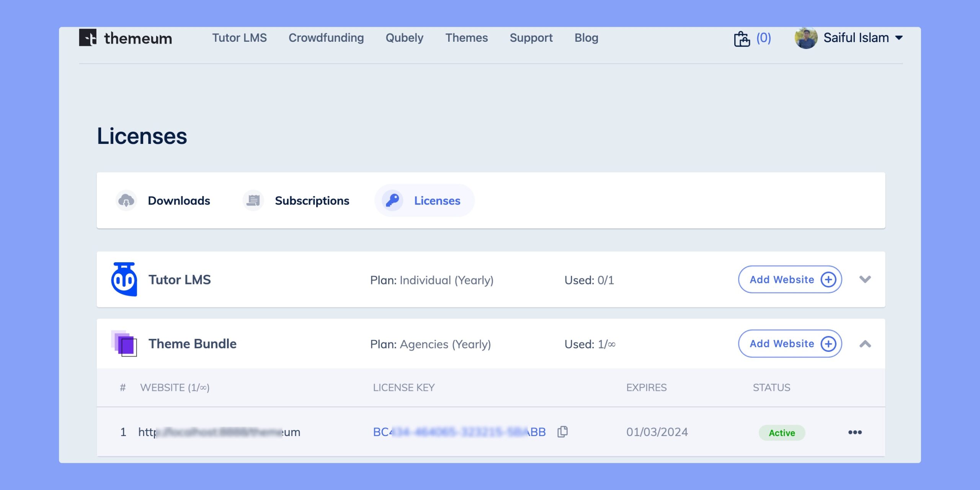980x490 pixels.
Task: Click the Subscriptions receipt icon
Action: tap(253, 200)
